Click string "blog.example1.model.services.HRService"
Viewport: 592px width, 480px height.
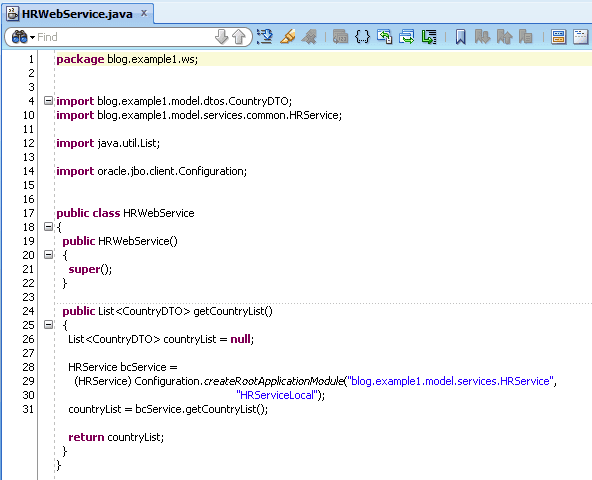pos(450,381)
